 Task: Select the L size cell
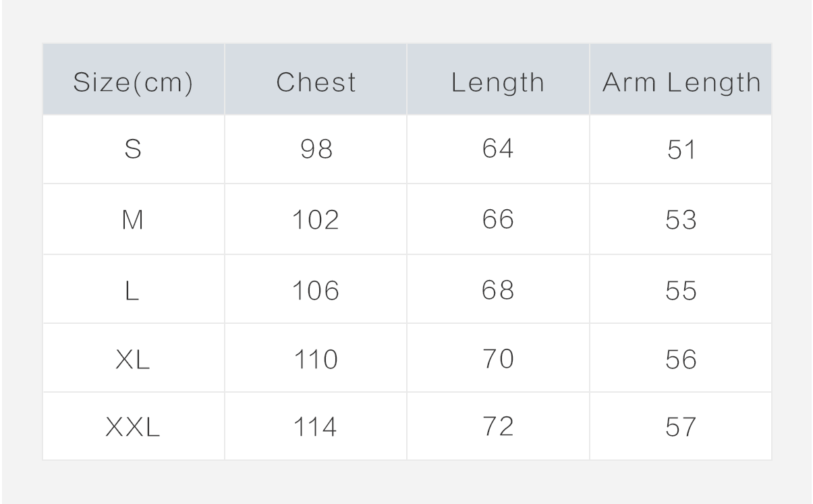click(133, 291)
